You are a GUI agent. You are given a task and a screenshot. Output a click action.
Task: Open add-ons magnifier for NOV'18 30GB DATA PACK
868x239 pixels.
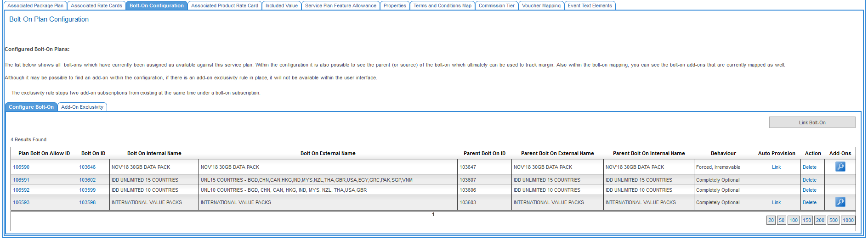pyautogui.click(x=840, y=167)
